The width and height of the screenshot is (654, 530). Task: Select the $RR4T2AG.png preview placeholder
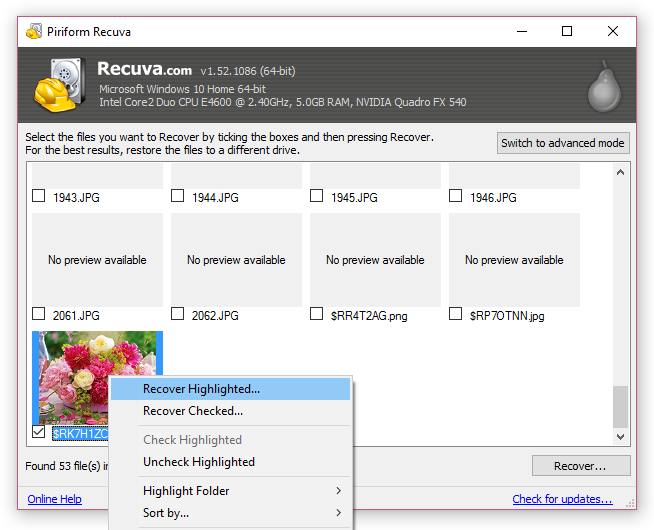coord(375,260)
